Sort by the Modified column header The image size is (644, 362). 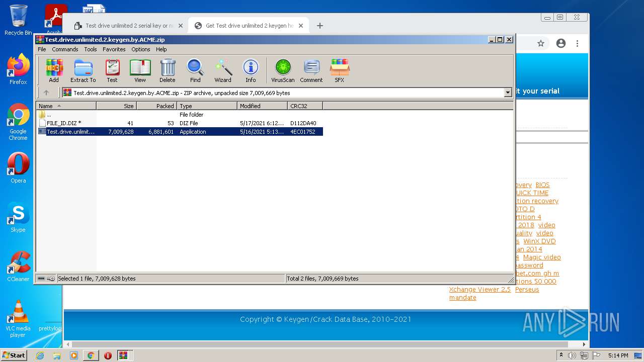(262, 106)
